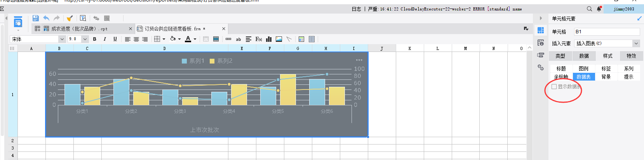Click the Redo arrow icon

pyautogui.click(x=57, y=18)
